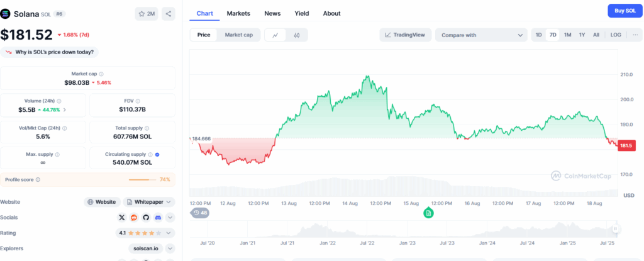The image size is (644, 261).
Task: Open the Solana Website link
Action: (x=103, y=202)
